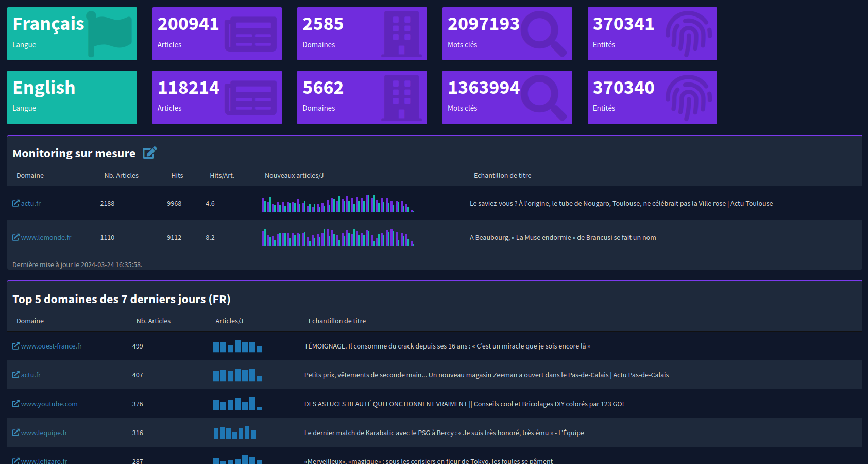Click Hits/Art. column header
The image size is (868, 464).
pyautogui.click(x=222, y=175)
